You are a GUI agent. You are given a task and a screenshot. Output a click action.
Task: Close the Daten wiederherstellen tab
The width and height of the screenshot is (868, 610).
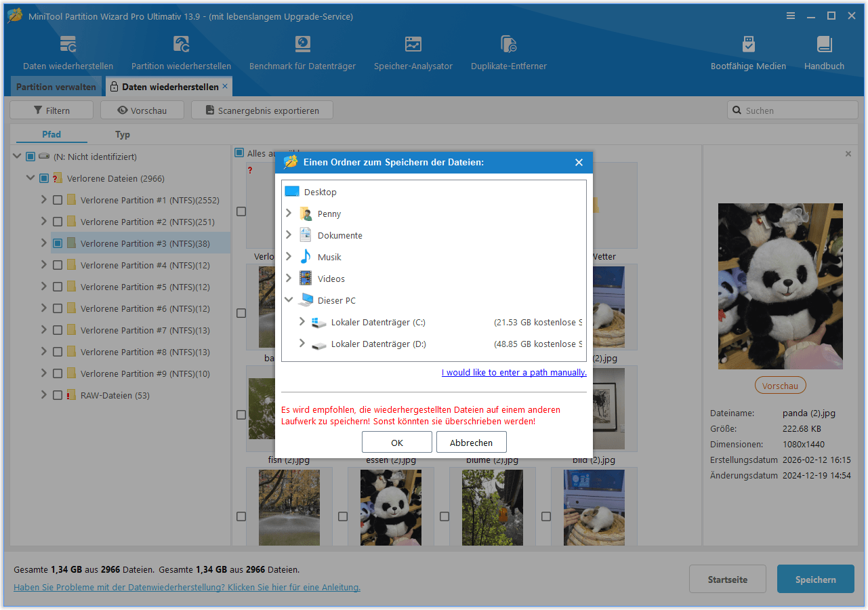225,86
